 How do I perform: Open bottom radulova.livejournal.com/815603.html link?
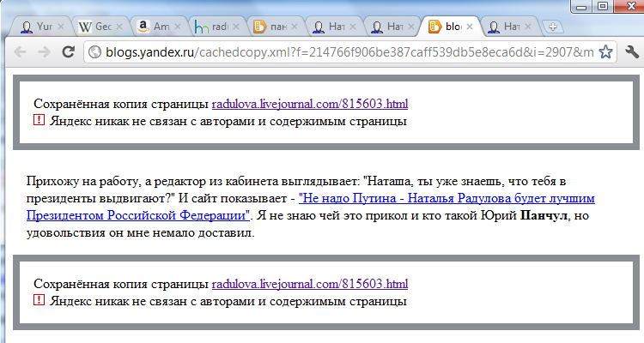point(310,284)
